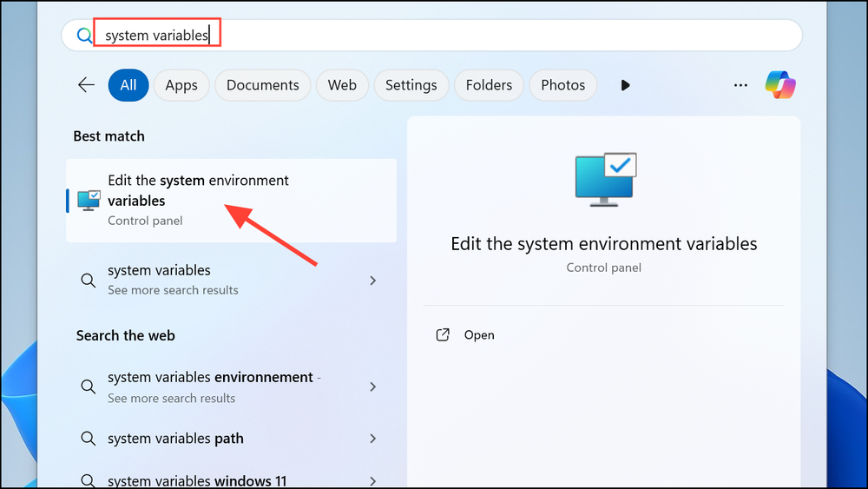Viewport: 868px width, 489px height.
Task: Switch to the Apps filter tab
Action: point(181,85)
